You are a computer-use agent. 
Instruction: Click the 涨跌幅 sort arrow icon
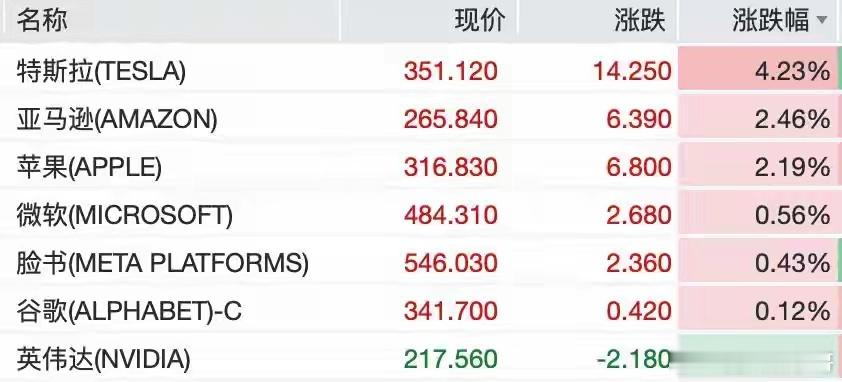pos(822,21)
